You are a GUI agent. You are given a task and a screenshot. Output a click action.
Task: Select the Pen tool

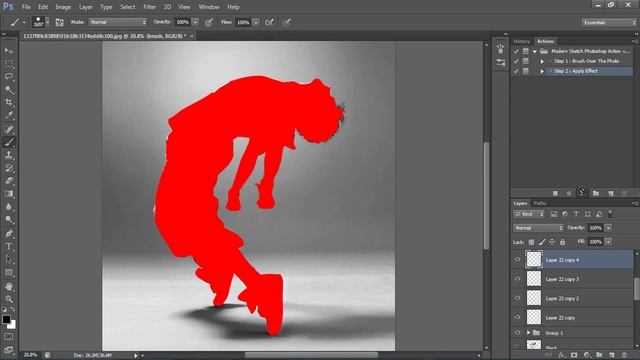[x=9, y=233]
